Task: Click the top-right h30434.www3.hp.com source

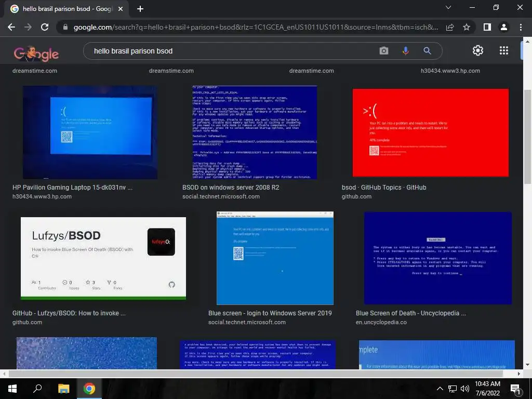Action: click(x=450, y=71)
